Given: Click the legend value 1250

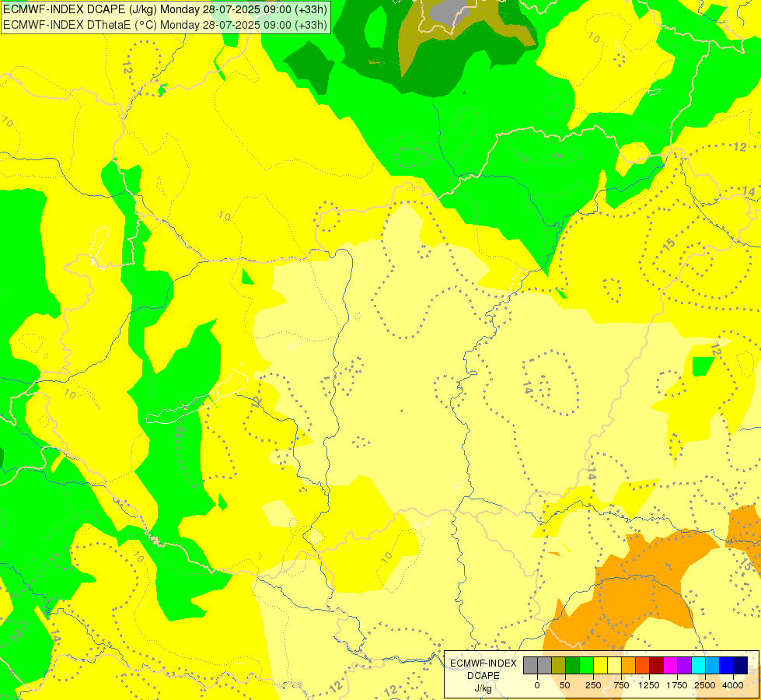Looking at the screenshot, I should 649,685.
